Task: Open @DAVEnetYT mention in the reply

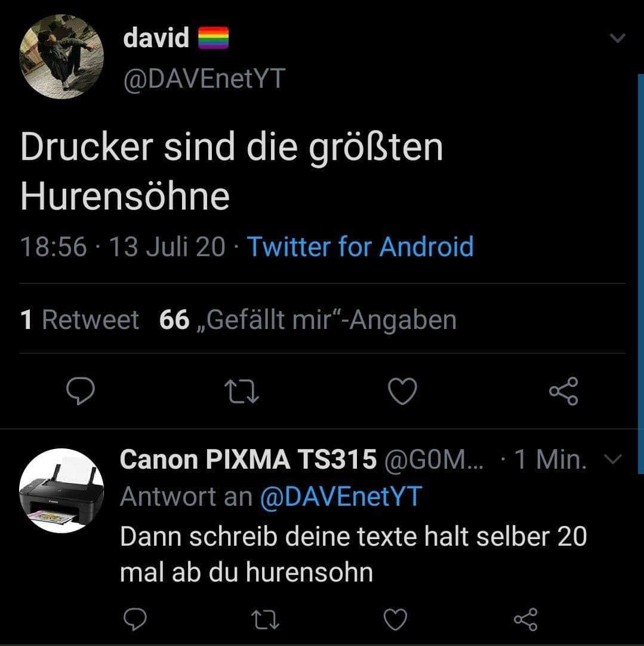Action: (x=341, y=496)
